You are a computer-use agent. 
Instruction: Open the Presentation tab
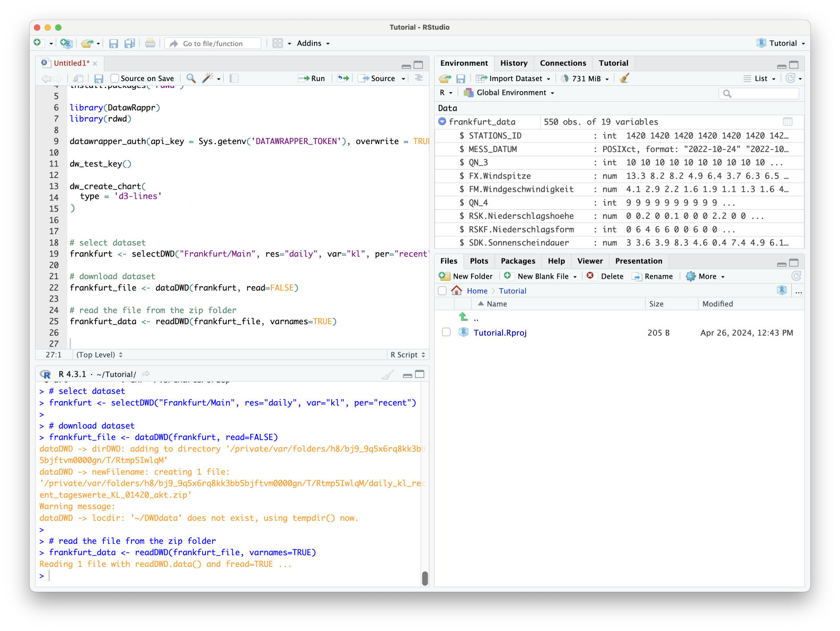pos(639,261)
